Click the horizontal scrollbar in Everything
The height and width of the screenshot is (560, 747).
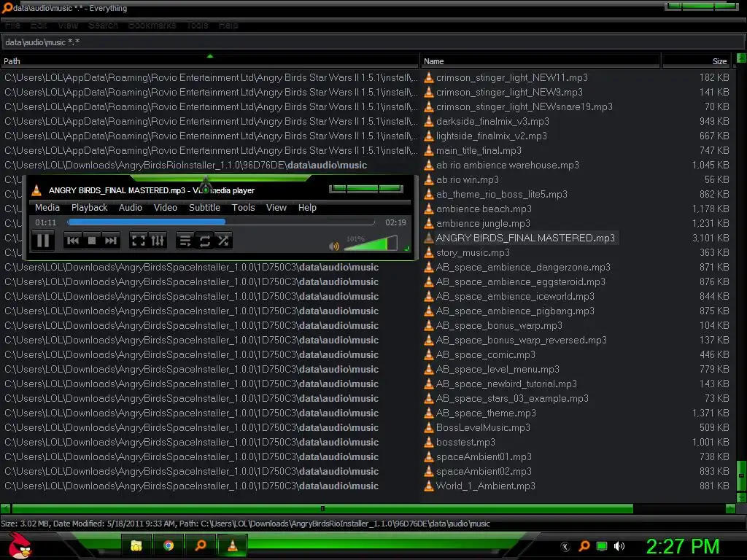pyautogui.click(x=322, y=508)
